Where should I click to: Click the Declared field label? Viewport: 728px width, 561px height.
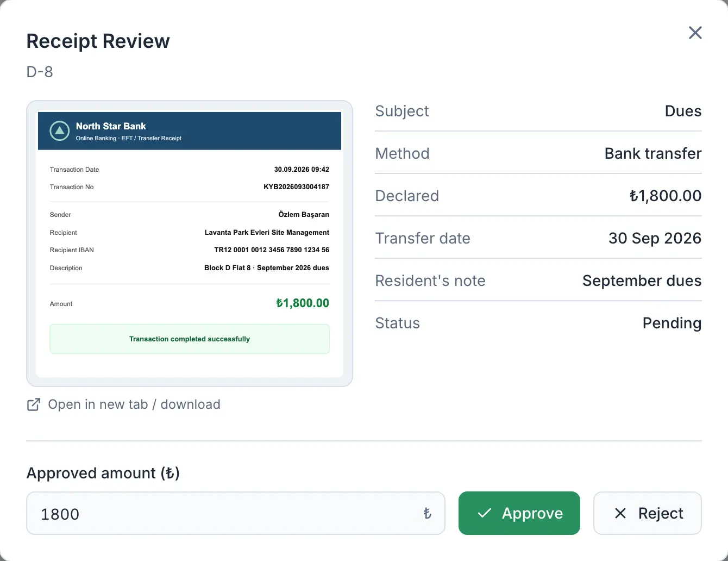(407, 196)
